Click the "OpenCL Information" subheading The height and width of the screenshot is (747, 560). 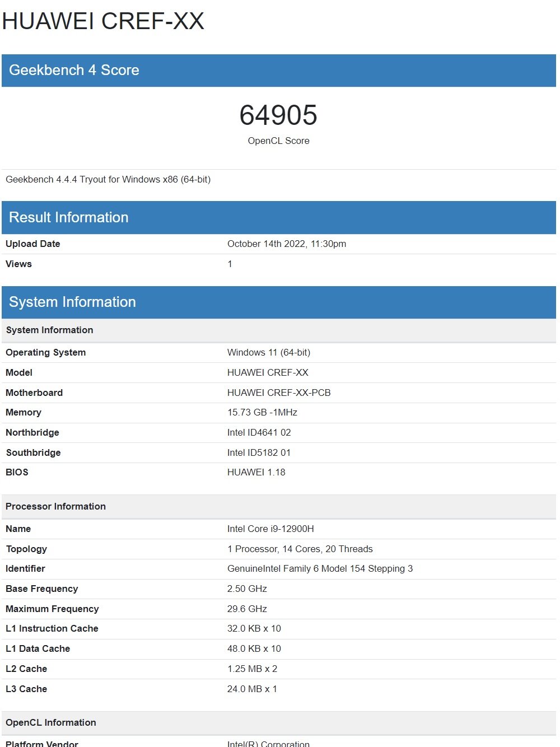pyautogui.click(x=279, y=723)
